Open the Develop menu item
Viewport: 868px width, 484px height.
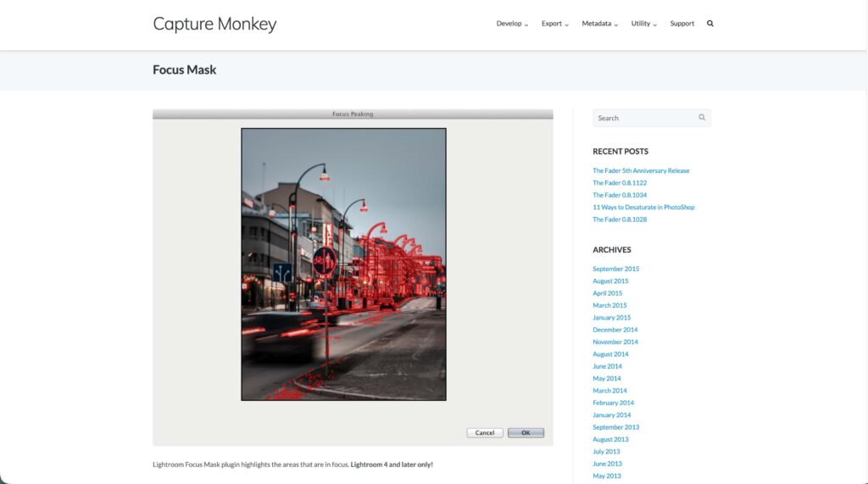point(509,23)
